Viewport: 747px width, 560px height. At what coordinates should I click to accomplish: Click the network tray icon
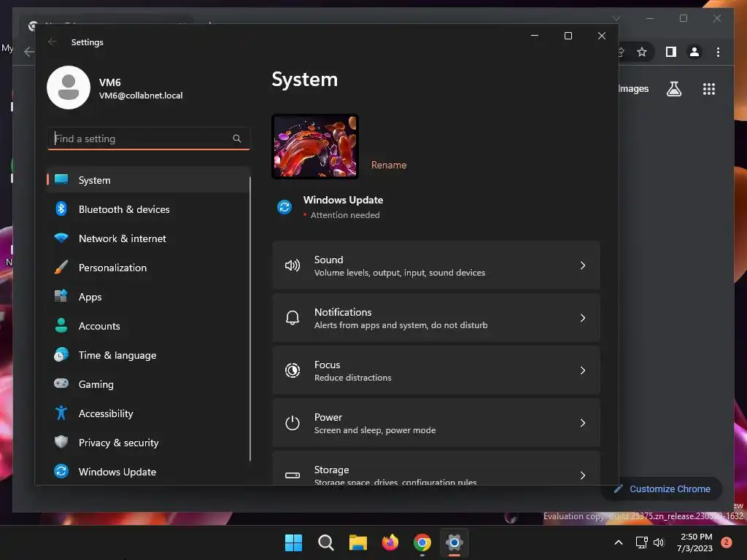pos(642,542)
